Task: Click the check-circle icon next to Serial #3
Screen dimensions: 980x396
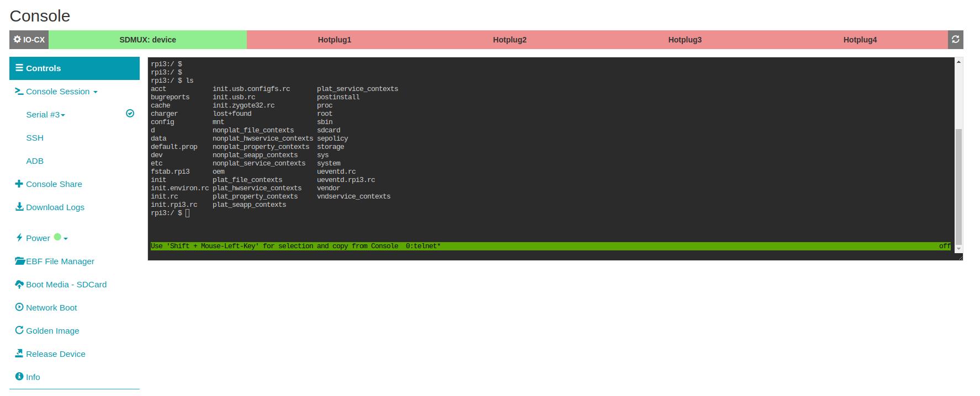Action: click(x=130, y=113)
